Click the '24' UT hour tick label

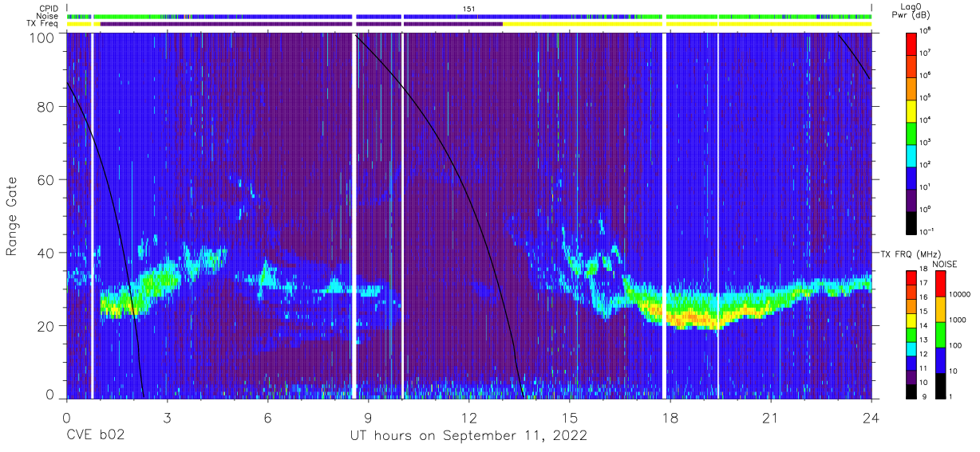coord(871,418)
